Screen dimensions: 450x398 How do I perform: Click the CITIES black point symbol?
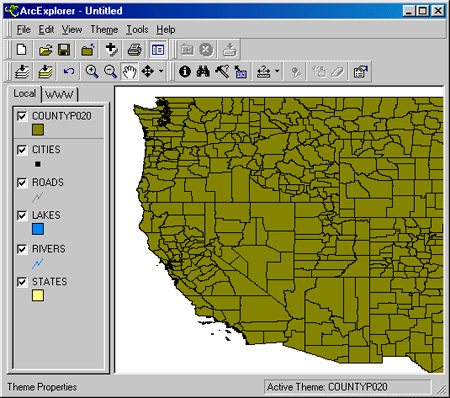[38, 164]
